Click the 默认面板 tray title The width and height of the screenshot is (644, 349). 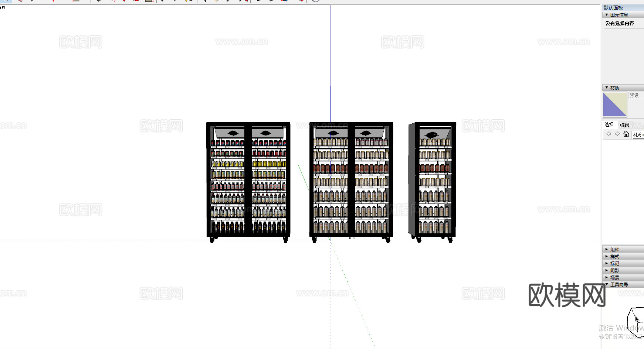tap(613, 8)
